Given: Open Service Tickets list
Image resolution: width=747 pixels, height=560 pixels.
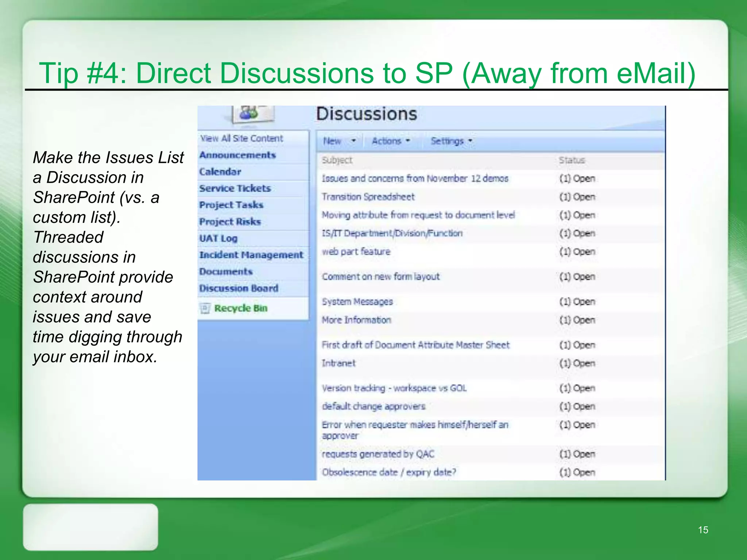Looking at the screenshot, I should tap(235, 188).
